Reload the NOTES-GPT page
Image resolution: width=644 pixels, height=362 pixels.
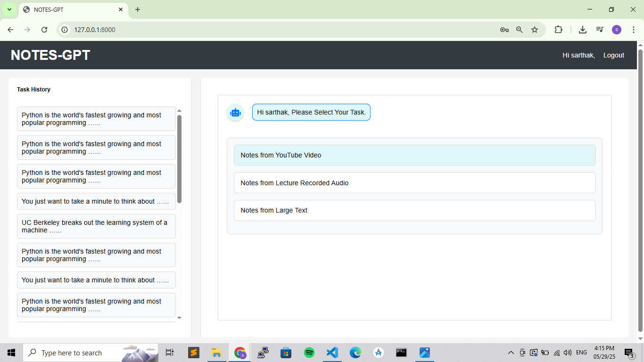pyautogui.click(x=44, y=30)
